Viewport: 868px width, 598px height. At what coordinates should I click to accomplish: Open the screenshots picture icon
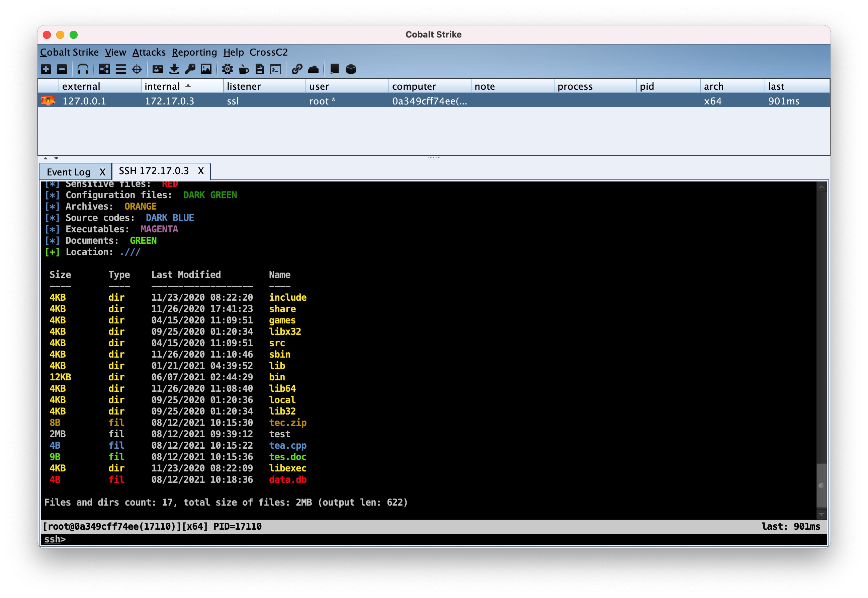pyautogui.click(x=206, y=69)
